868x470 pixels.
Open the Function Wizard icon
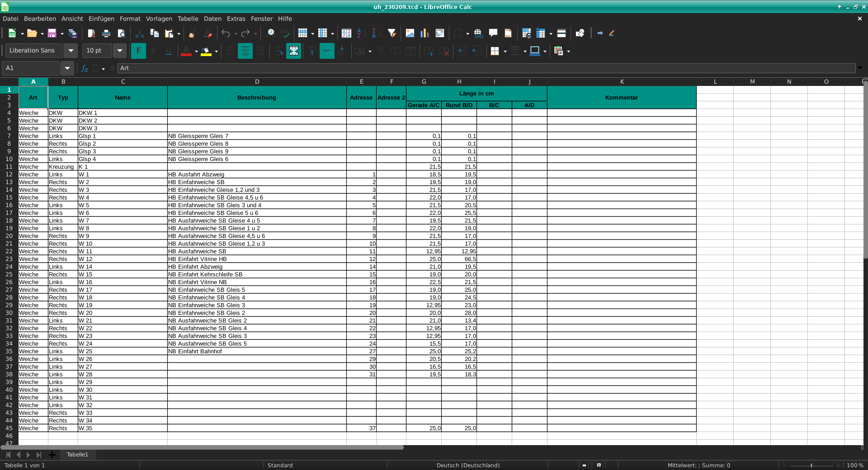[85, 68]
